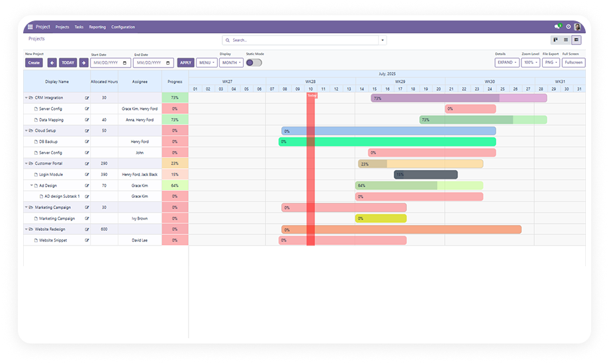The width and height of the screenshot is (609, 364).
Task: Switch to Kanban view icon
Action: [555, 40]
